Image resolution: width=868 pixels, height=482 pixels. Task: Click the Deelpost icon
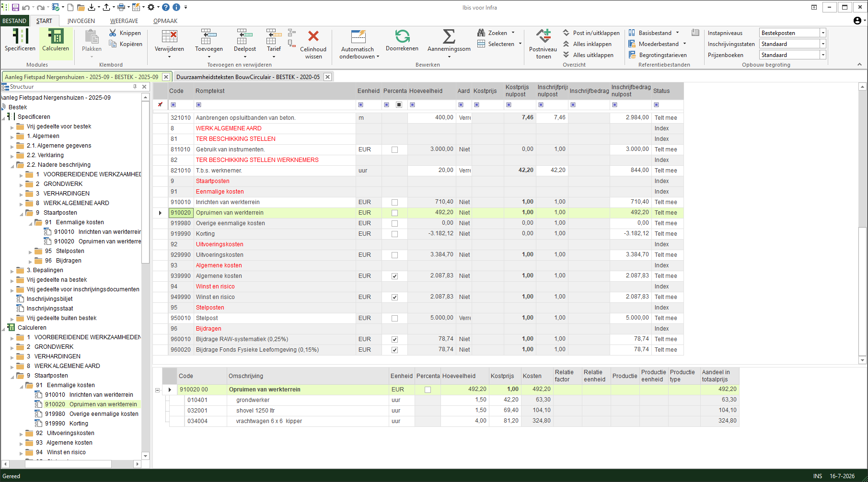pos(245,36)
